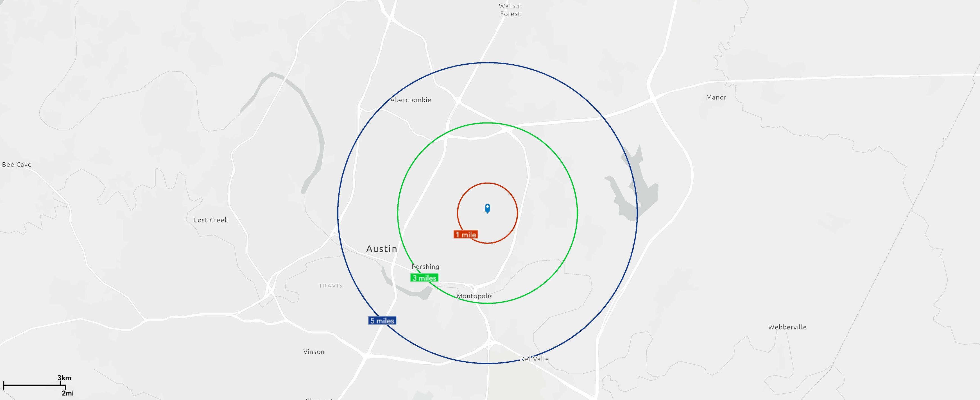Select the red 1 mile radius label
The image size is (980, 400).
click(466, 234)
